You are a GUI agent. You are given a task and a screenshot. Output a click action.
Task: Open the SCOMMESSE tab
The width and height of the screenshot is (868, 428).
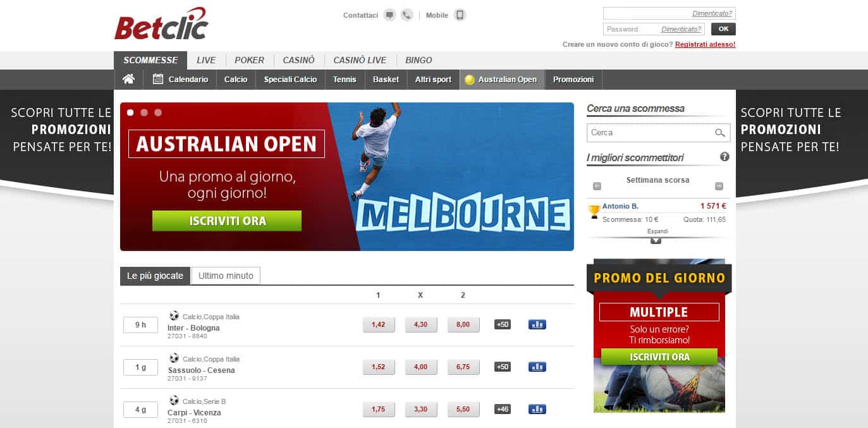point(150,61)
